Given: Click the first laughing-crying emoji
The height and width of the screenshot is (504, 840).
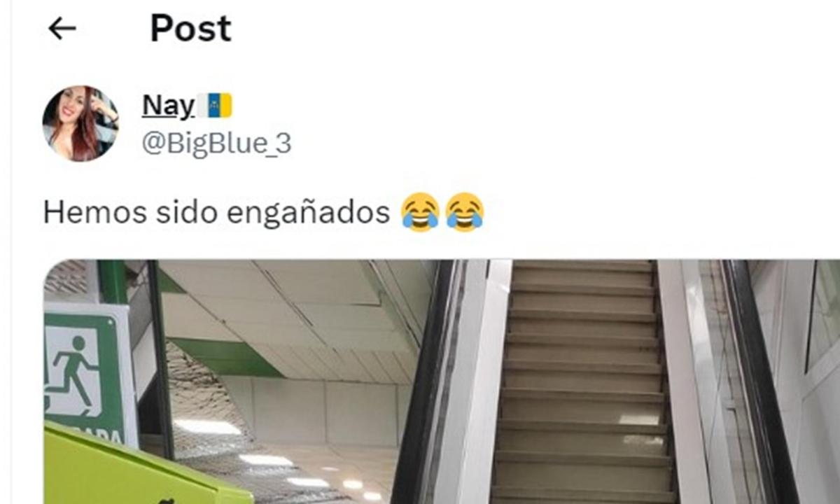Looking at the screenshot, I should coord(420,212).
